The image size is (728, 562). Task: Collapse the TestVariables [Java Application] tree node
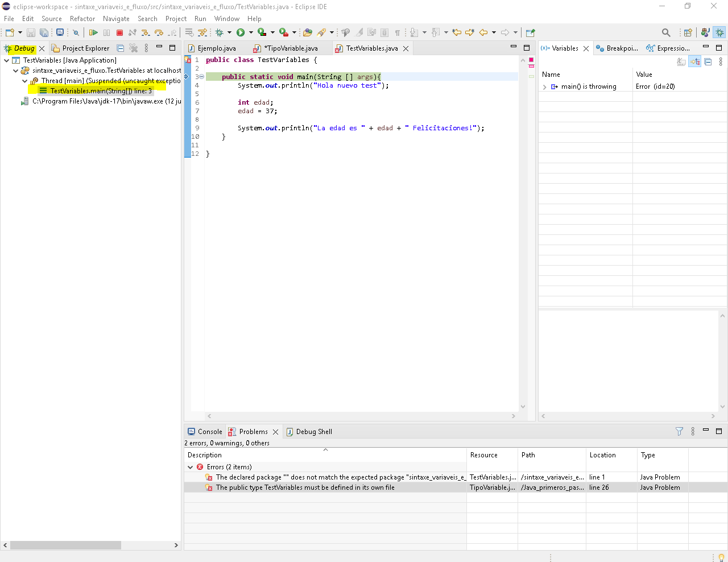6,60
